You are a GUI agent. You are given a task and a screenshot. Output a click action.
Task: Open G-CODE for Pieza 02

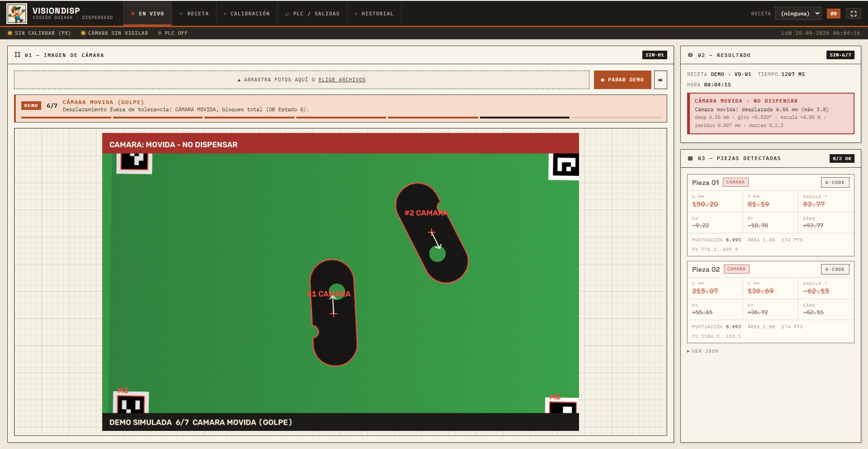(x=835, y=269)
